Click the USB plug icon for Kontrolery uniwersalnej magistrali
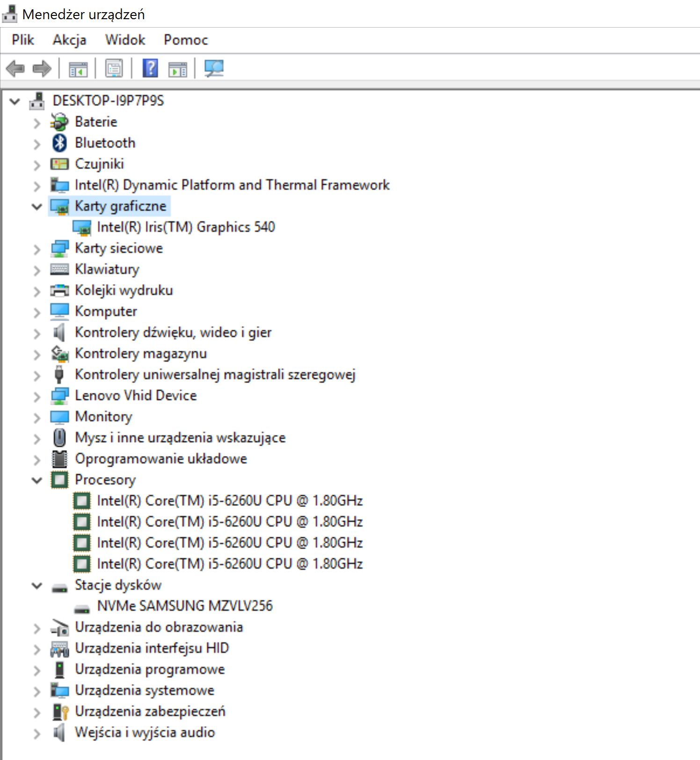700x760 pixels. pos(59,375)
